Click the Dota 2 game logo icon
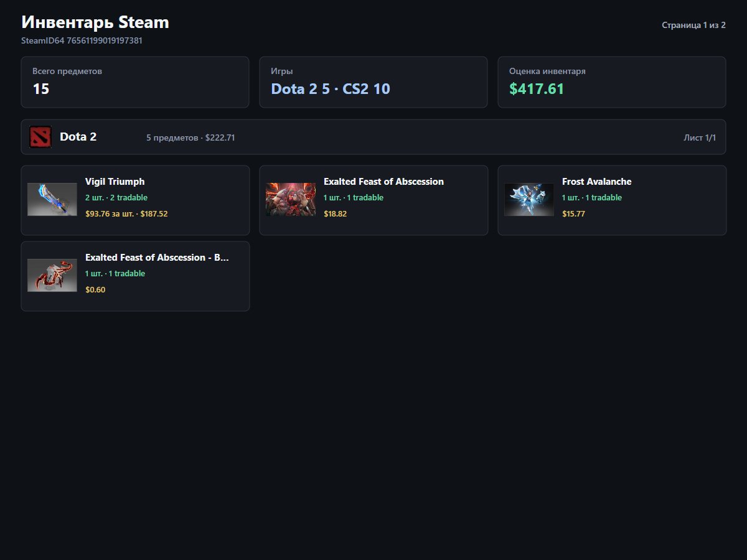The width and height of the screenshot is (747, 560). (40, 137)
